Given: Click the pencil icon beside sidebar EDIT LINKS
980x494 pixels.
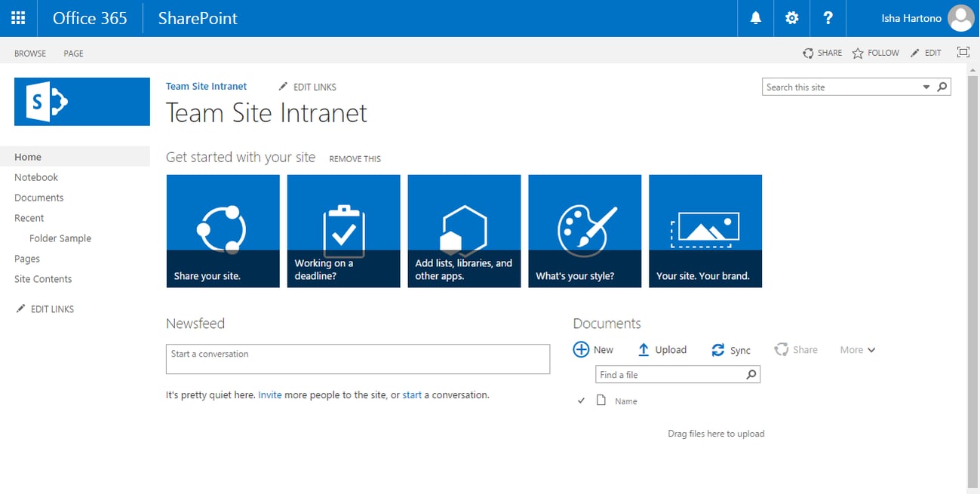Looking at the screenshot, I should 21,308.
